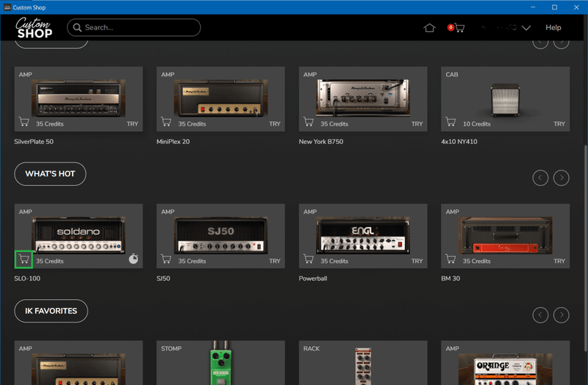The image size is (588, 385).
Task: Add SJ50 amp to cart
Action: coord(166,259)
